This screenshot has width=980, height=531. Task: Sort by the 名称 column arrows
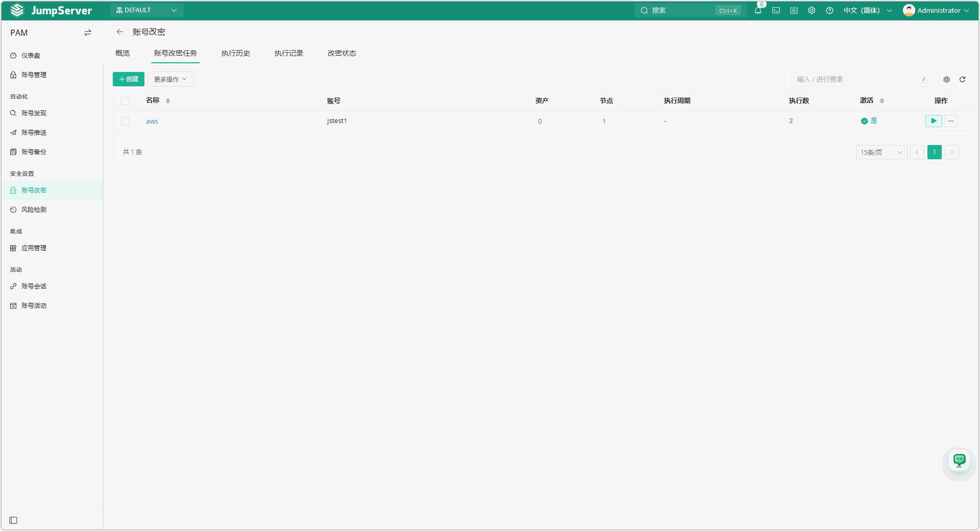(x=168, y=101)
